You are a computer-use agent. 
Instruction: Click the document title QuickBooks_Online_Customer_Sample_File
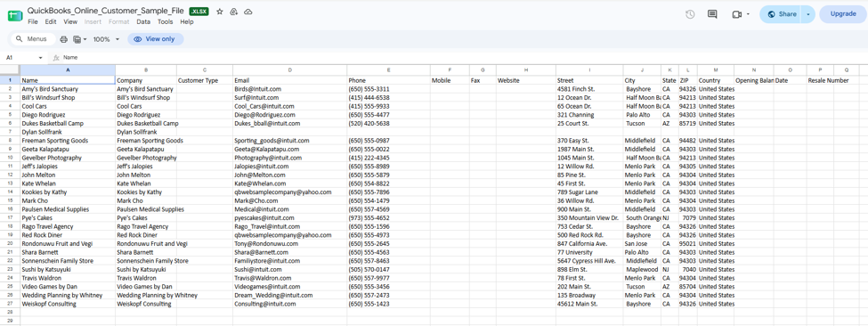coord(106,11)
